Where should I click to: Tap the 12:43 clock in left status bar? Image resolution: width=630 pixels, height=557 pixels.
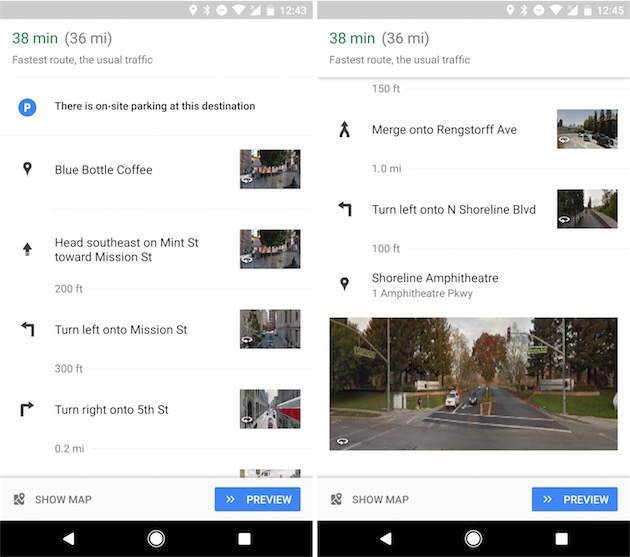click(x=293, y=10)
